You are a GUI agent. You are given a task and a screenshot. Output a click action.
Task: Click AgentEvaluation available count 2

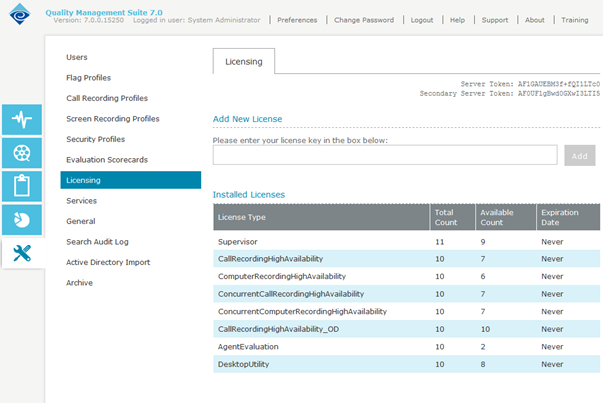tap(483, 347)
